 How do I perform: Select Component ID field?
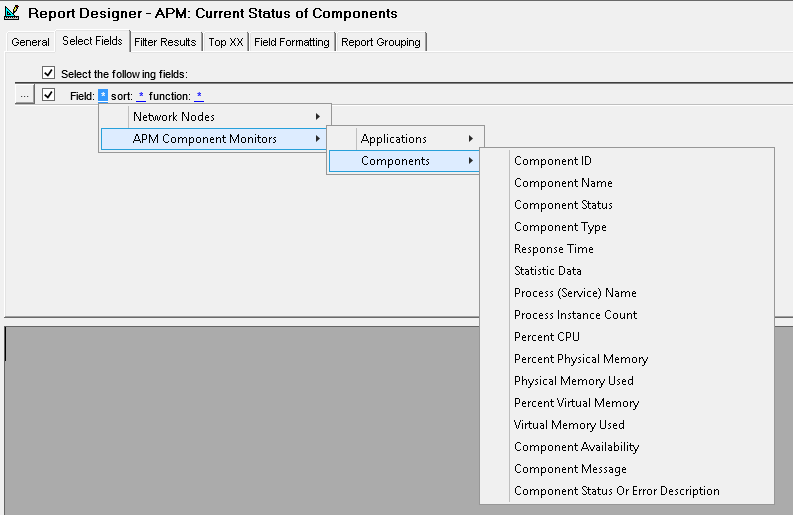pyautogui.click(x=627, y=161)
